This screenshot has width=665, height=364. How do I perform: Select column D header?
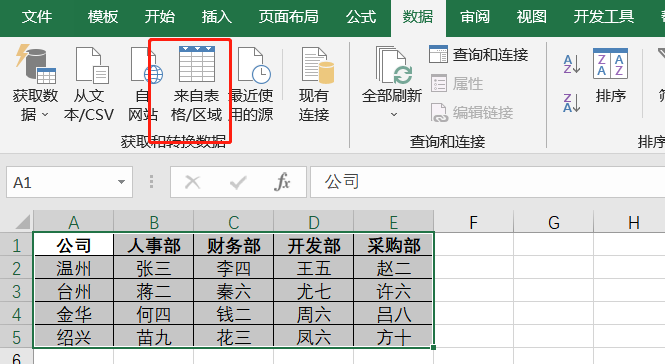(x=314, y=221)
